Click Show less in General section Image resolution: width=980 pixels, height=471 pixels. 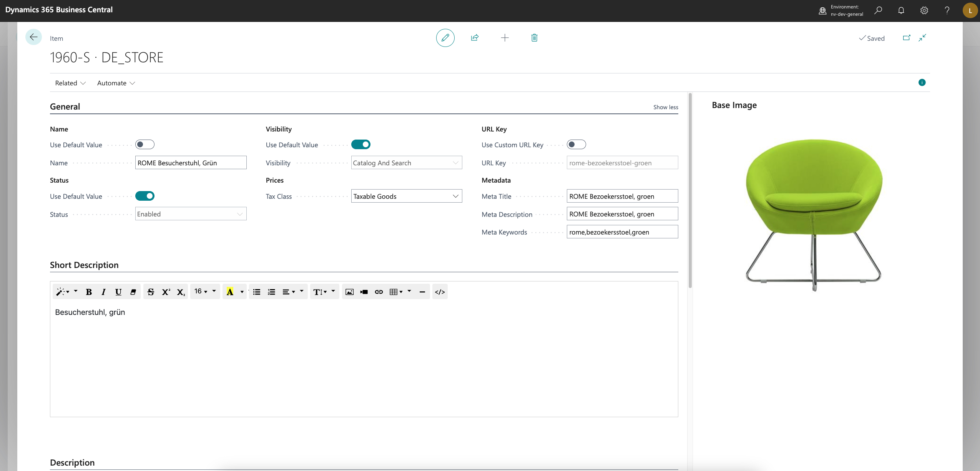[665, 107]
